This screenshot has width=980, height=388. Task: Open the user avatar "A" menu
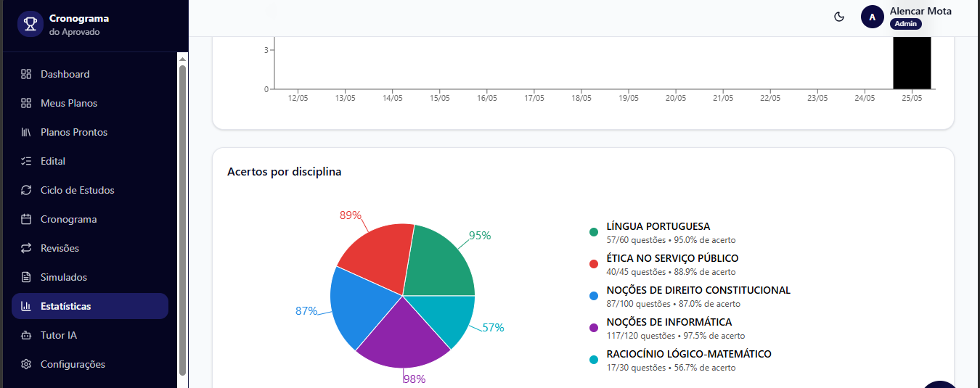pos(872,17)
